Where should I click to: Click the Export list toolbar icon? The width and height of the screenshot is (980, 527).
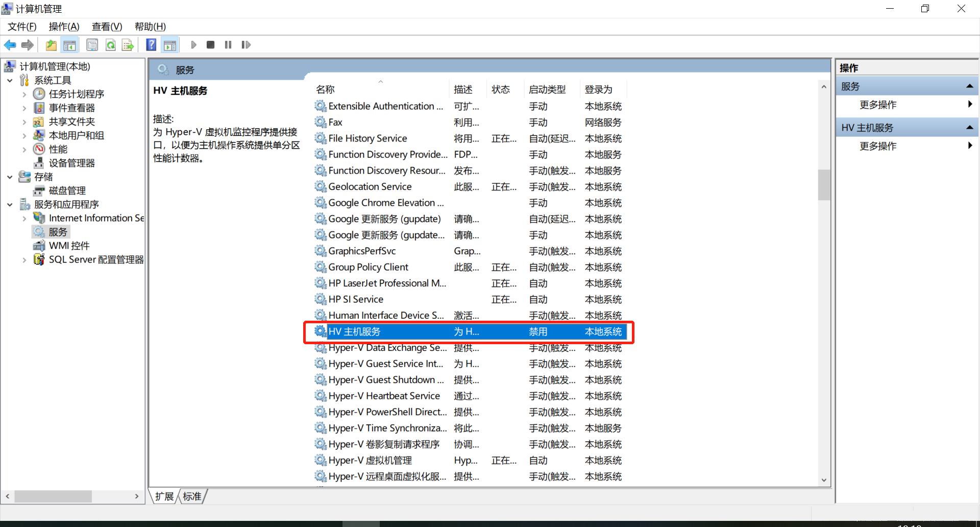pos(128,45)
